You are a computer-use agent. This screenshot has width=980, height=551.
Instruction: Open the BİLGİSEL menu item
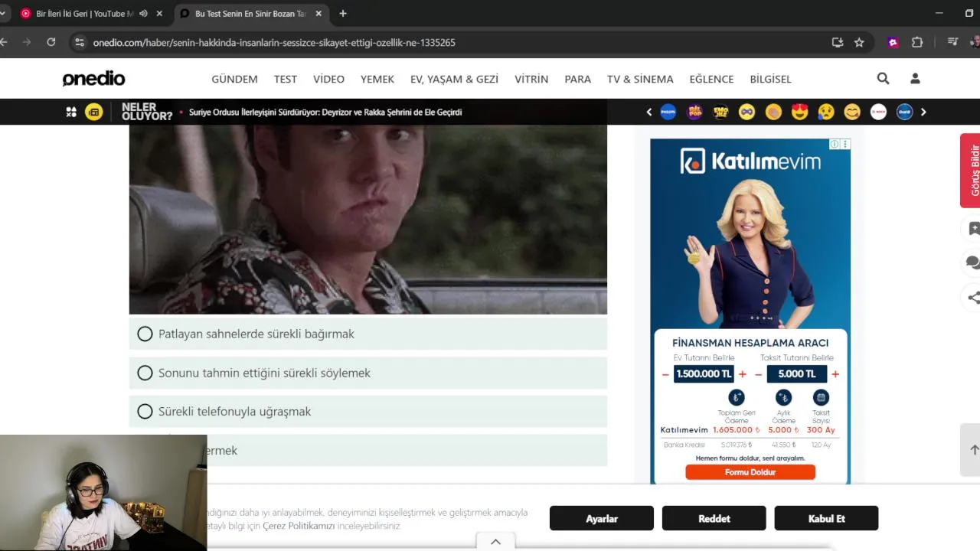tap(770, 79)
